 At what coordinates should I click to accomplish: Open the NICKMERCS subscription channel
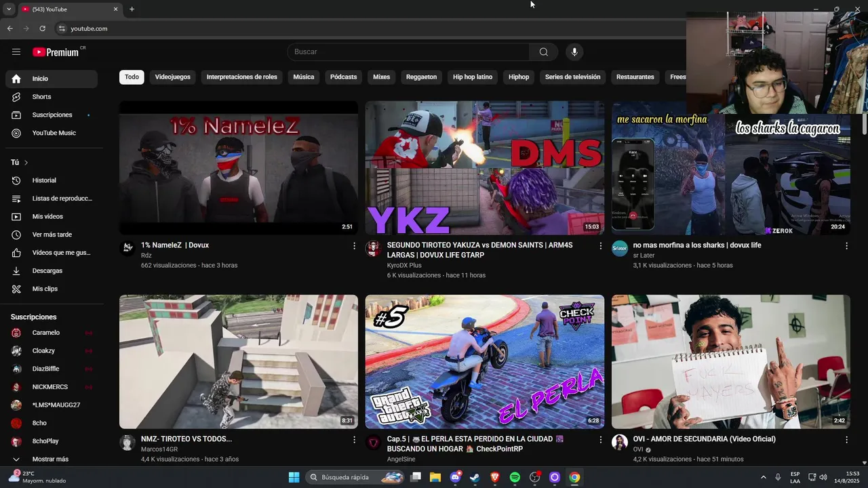pyautogui.click(x=52, y=387)
